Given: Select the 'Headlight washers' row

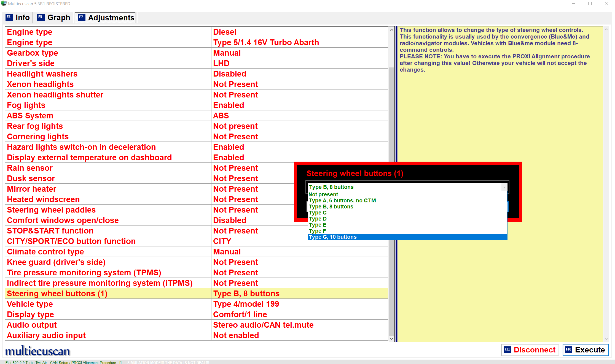Looking at the screenshot, I should [197, 74].
